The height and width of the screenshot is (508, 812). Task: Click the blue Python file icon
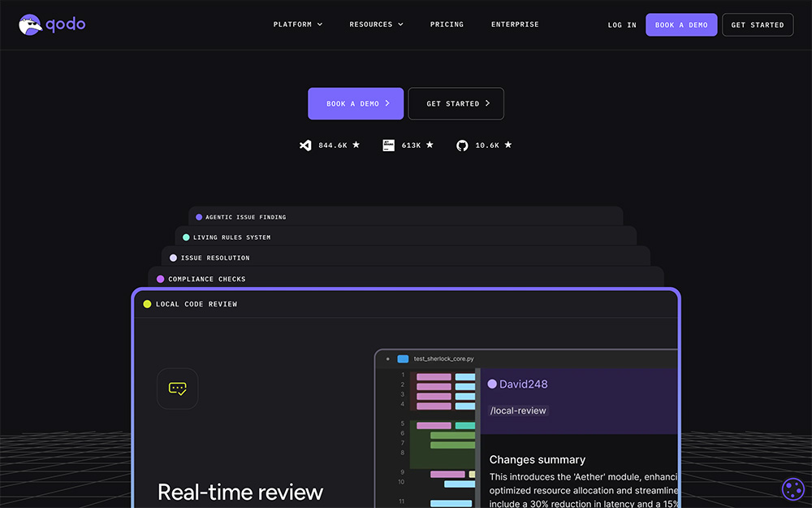click(x=403, y=358)
